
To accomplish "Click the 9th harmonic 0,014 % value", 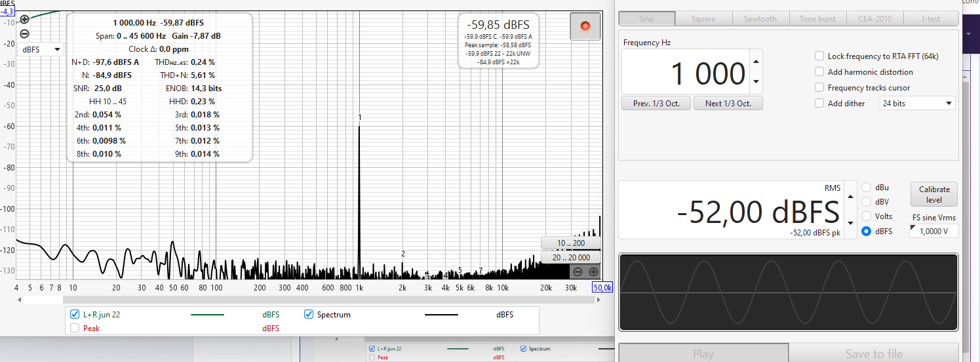I will (205, 154).
